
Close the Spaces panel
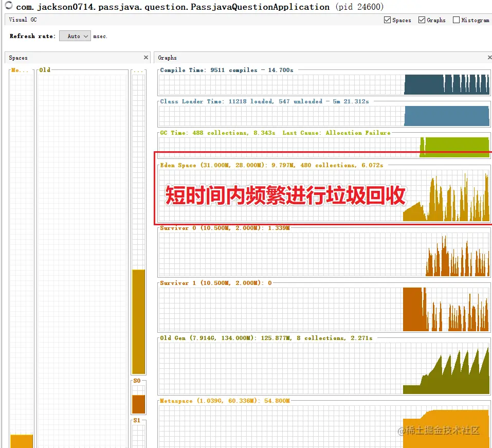(x=146, y=58)
